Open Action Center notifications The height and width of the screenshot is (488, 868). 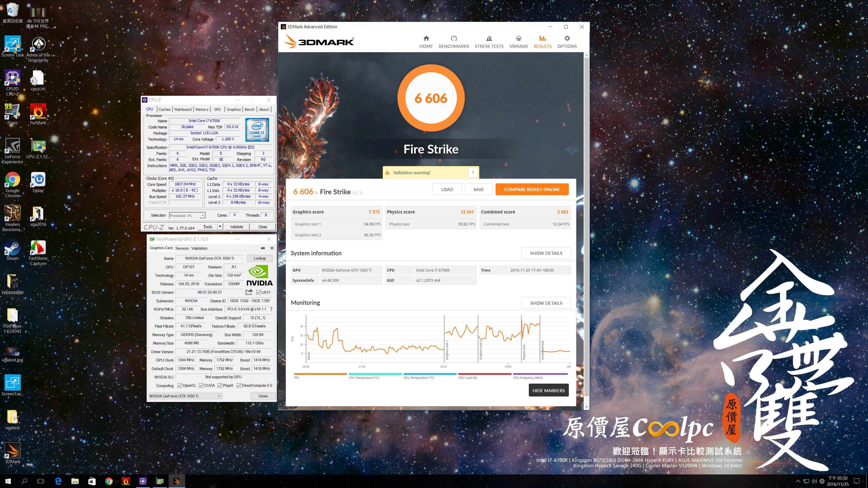click(x=856, y=481)
